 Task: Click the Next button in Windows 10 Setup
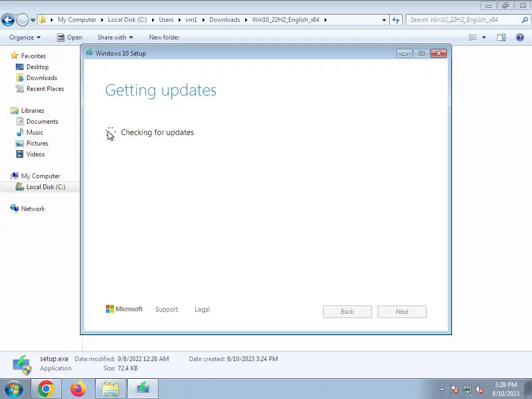click(402, 312)
